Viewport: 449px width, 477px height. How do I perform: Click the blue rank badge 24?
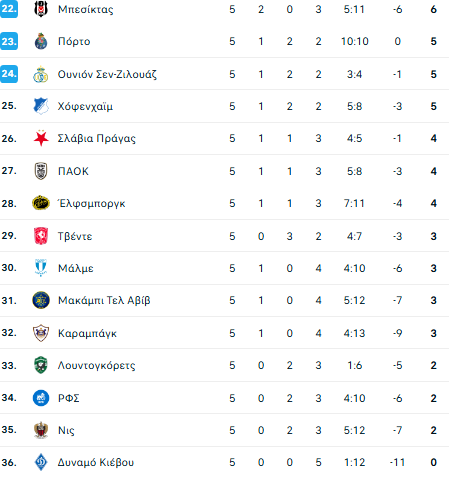(x=9, y=74)
